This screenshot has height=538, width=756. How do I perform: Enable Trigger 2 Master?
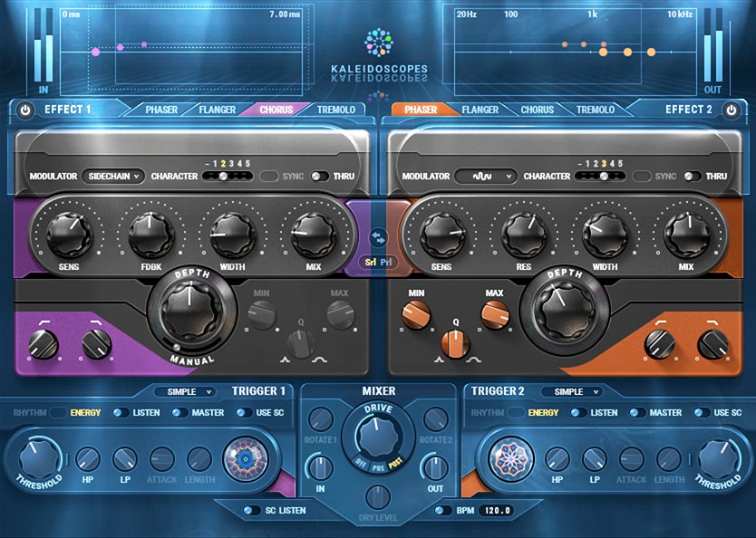(637, 413)
